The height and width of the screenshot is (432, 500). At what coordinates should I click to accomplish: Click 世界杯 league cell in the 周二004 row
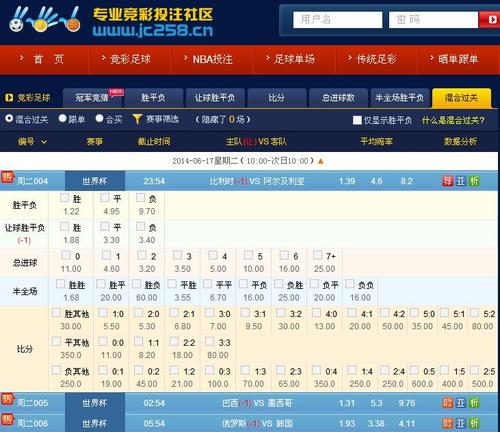click(95, 181)
